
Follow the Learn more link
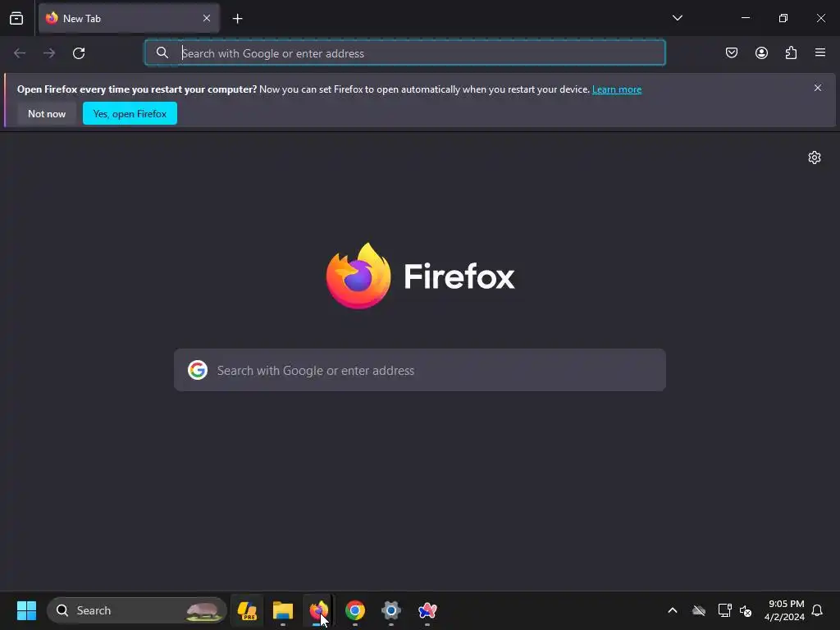[617, 89]
